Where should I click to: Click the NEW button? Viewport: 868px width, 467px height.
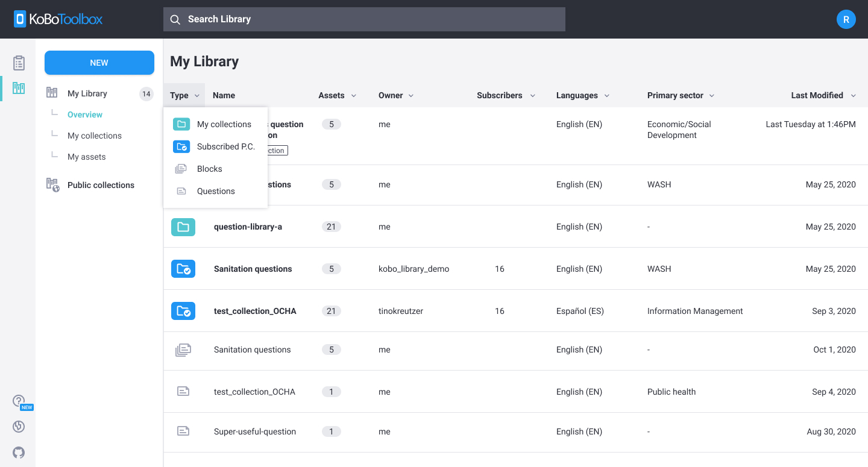[x=99, y=63]
